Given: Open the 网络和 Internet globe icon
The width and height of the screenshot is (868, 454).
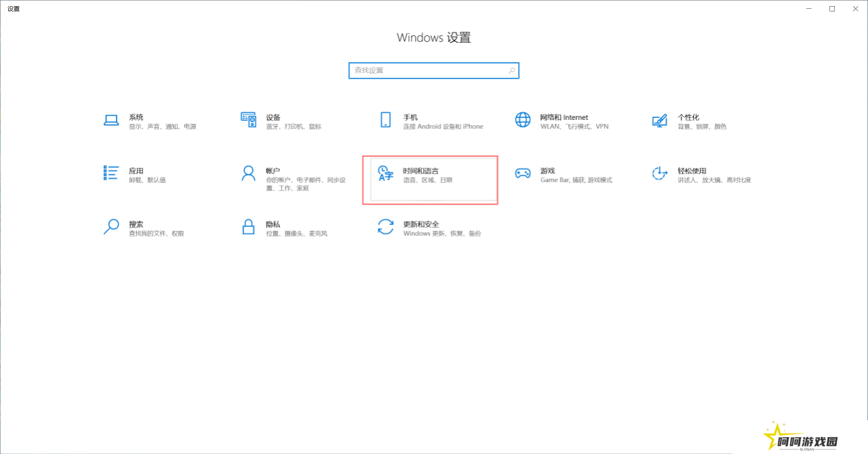Looking at the screenshot, I should [x=523, y=120].
